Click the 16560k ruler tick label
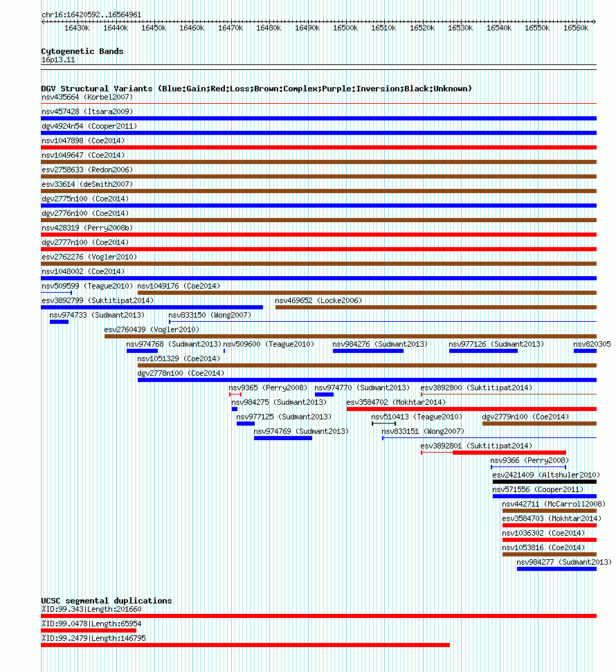Viewport: 616px width, 672px height. click(x=575, y=28)
